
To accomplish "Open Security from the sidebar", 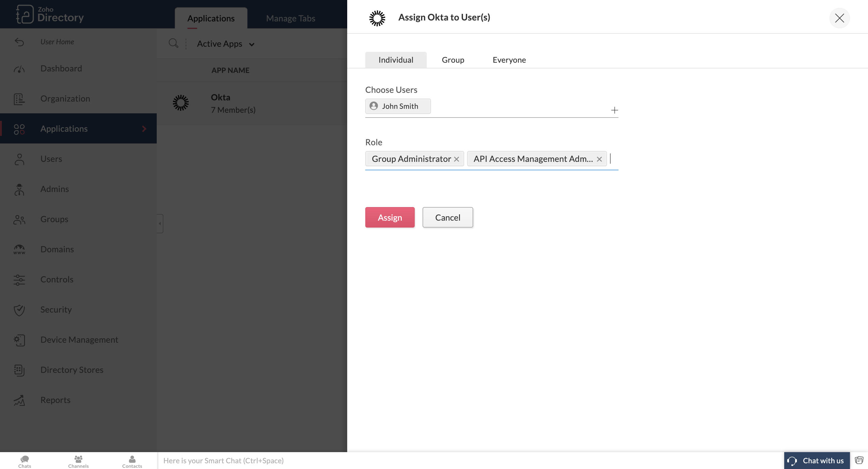I will tap(78, 309).
